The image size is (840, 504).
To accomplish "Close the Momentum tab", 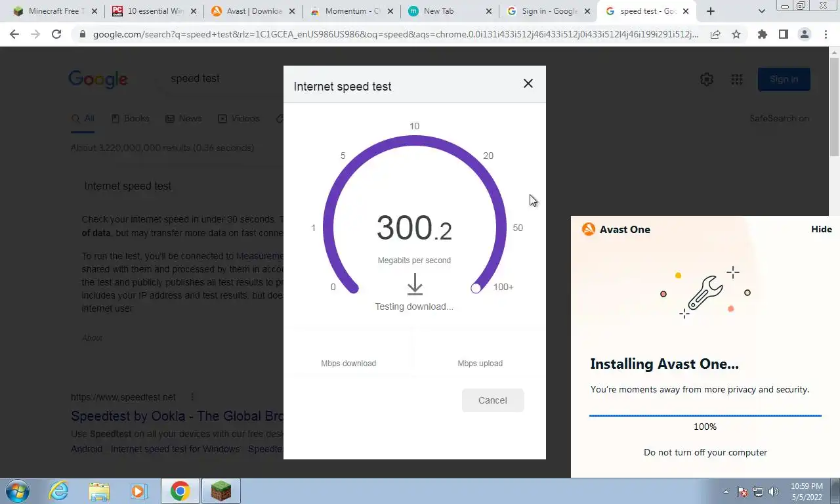I will click(x=390, y=11).
